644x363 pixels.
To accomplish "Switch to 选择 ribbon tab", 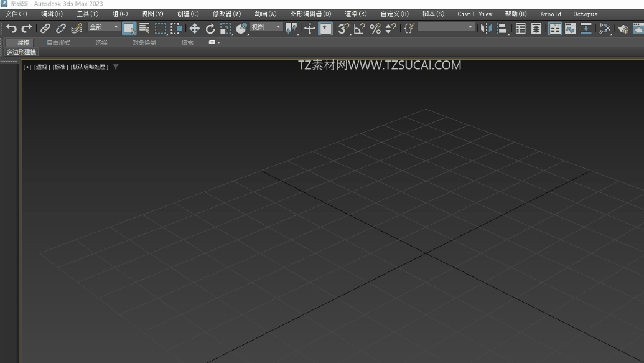I will click(x=101, y=43).
